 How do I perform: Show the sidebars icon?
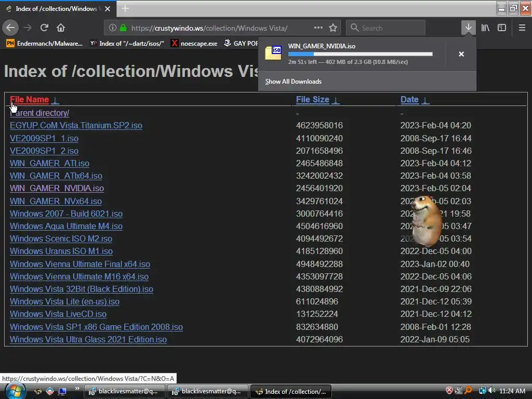coord(502,28)
